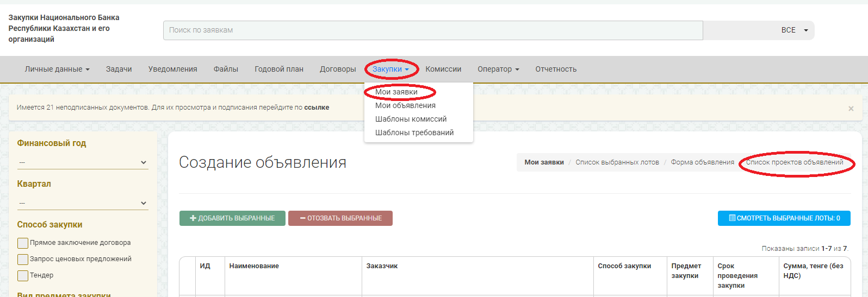Click the minus icon on Отозвать выбранные

(x=302, y=218)
